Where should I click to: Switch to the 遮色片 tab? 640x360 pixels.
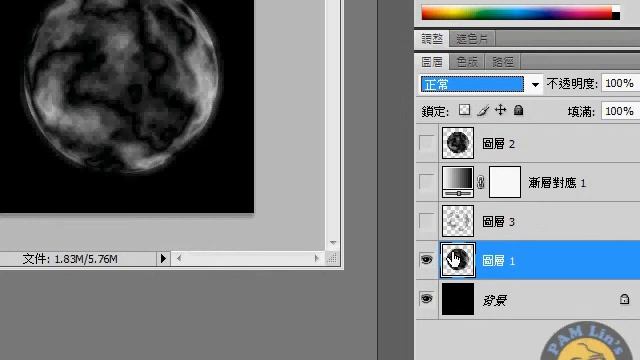(x=472, y=39)
